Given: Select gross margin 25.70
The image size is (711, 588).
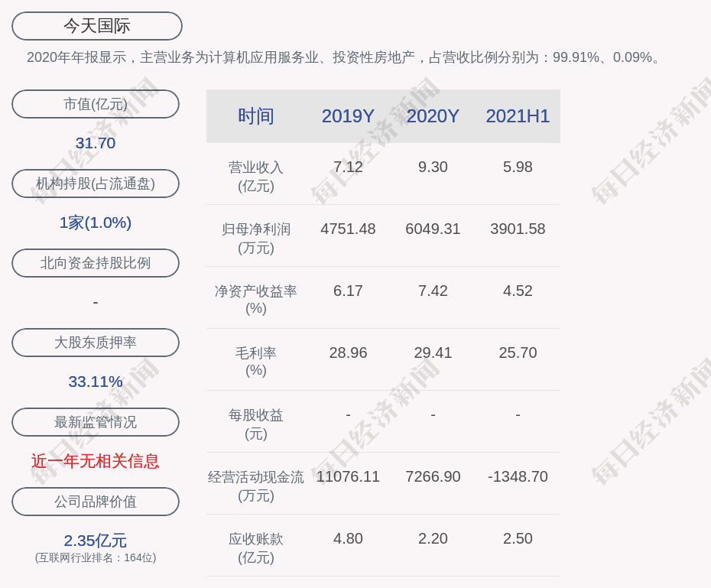Looking at the screenshot, I should (x=518, y=352).
